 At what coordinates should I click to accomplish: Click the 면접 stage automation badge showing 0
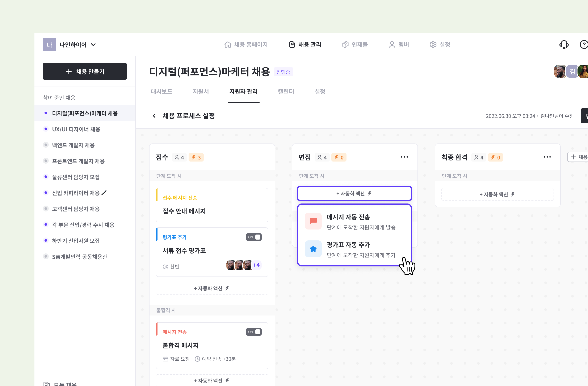tap(339, 158)
